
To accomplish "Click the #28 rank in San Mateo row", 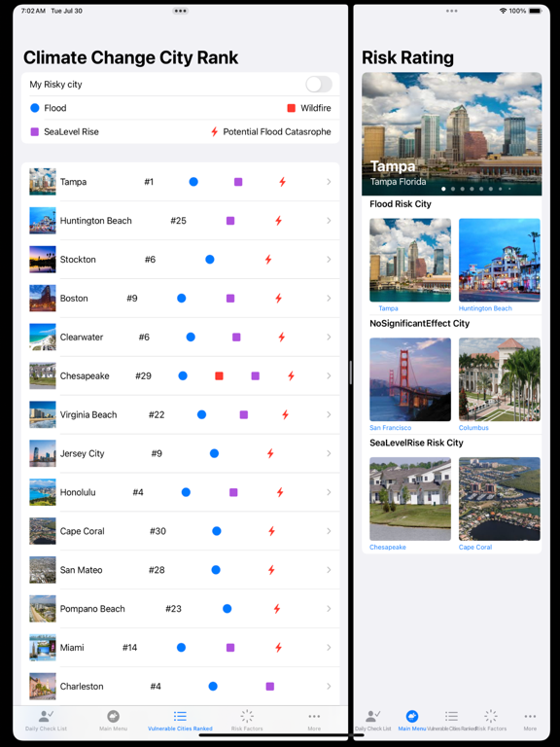I will coord(157,570).
